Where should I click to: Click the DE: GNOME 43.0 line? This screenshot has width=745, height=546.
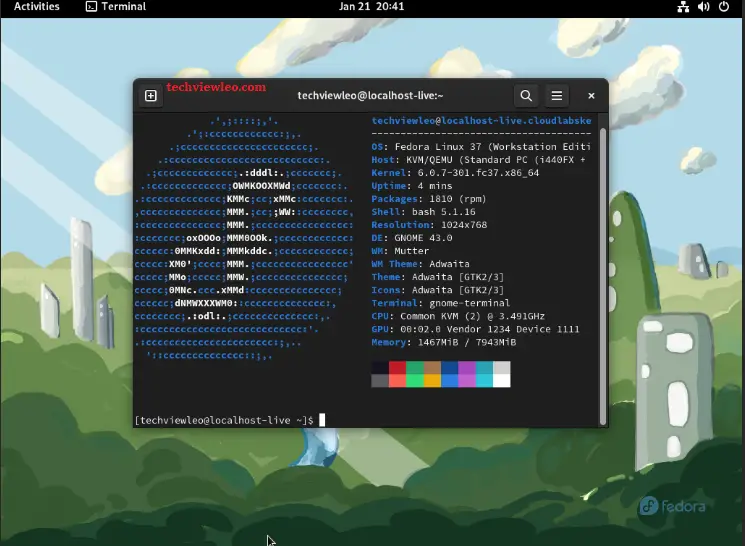tap(412, 238)
